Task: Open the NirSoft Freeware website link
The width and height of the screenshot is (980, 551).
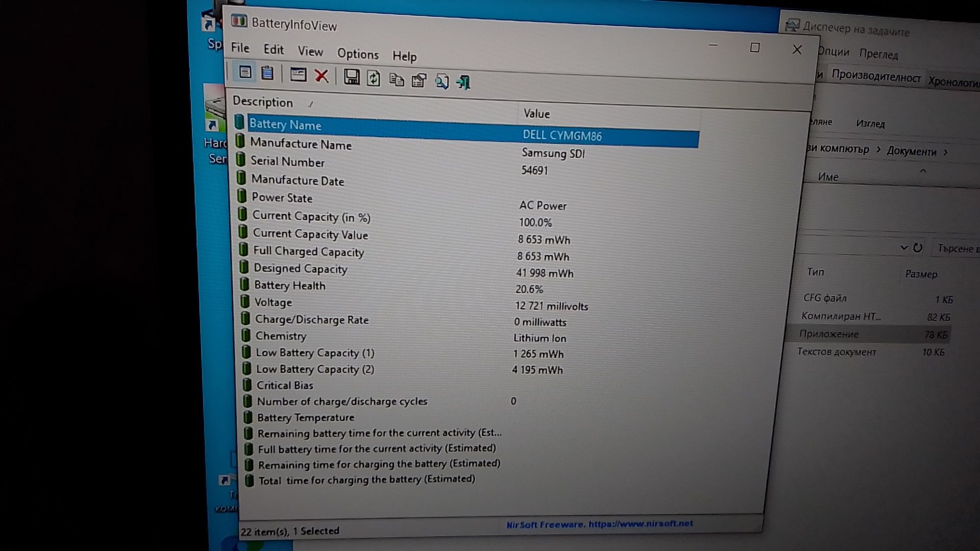Action: pyautogui.click(x=599, y=524)
